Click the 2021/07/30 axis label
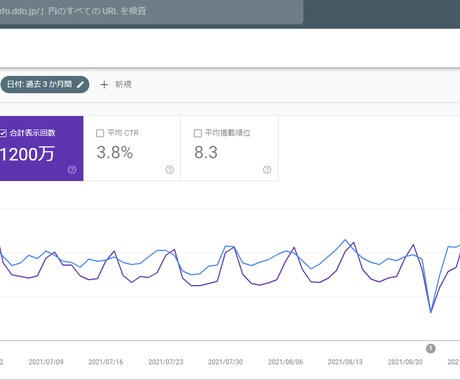Viewport: 460px width, 380px height. click(225, 362)
